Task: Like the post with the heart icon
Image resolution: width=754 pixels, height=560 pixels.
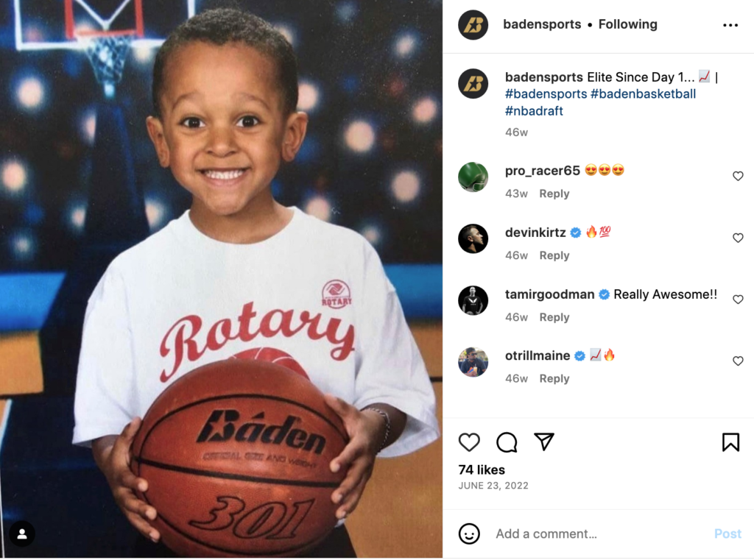Action: [469, 442]
